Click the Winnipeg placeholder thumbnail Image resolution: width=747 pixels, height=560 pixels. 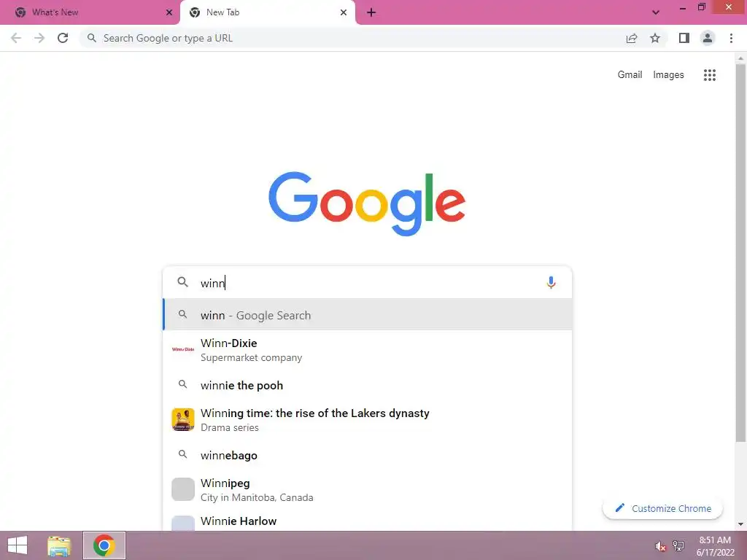pos(183,489)
